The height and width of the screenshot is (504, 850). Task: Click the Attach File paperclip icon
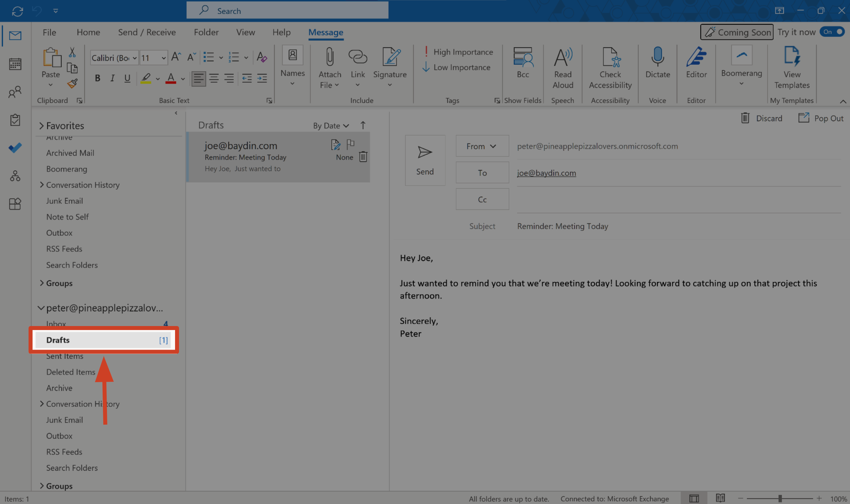(329, 58)
